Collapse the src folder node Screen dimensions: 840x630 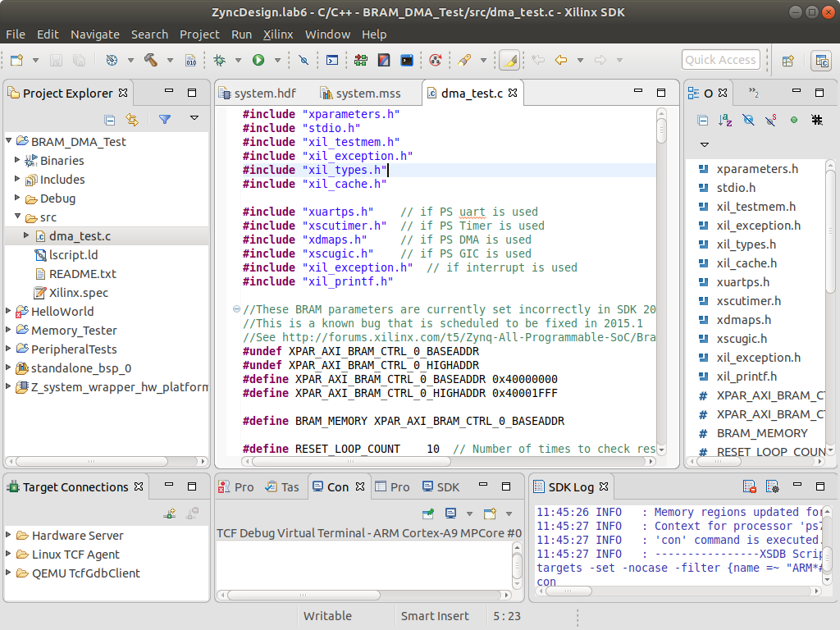pyautogui.click(x=17, y=217)
